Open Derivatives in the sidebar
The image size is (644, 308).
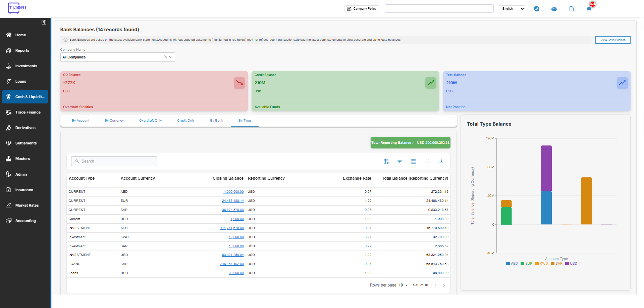(25, 128)
